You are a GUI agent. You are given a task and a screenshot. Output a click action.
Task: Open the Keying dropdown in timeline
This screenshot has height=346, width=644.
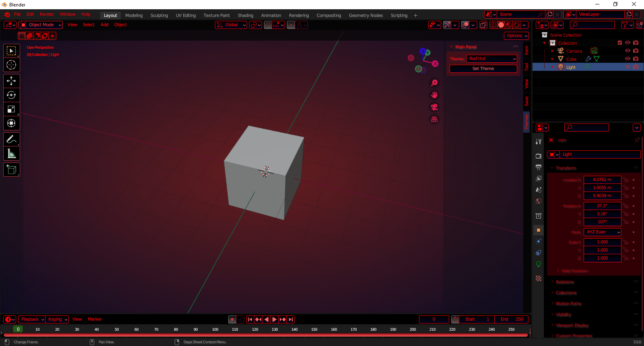(x=57, y=319)
